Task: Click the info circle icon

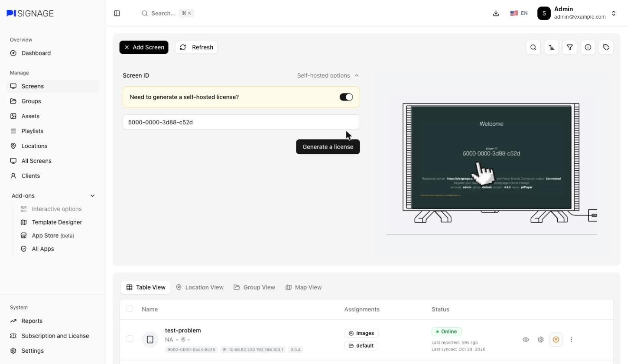Action: (588, 47)
